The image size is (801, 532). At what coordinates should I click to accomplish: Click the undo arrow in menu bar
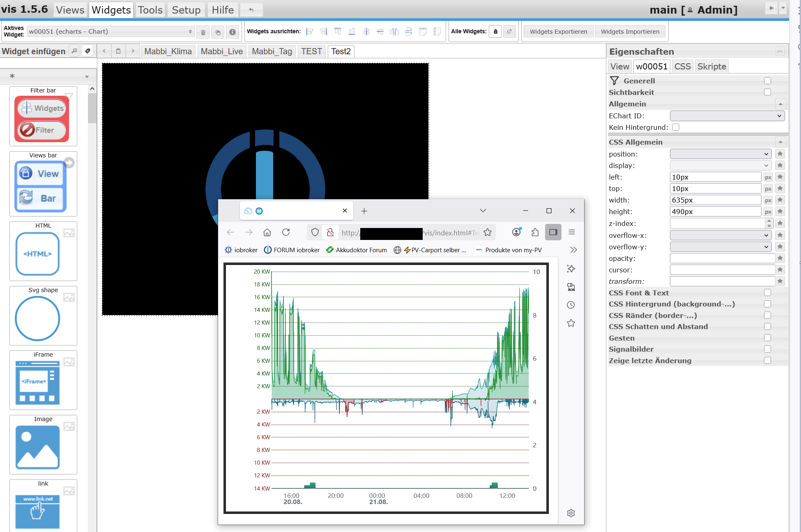[251, 10]
